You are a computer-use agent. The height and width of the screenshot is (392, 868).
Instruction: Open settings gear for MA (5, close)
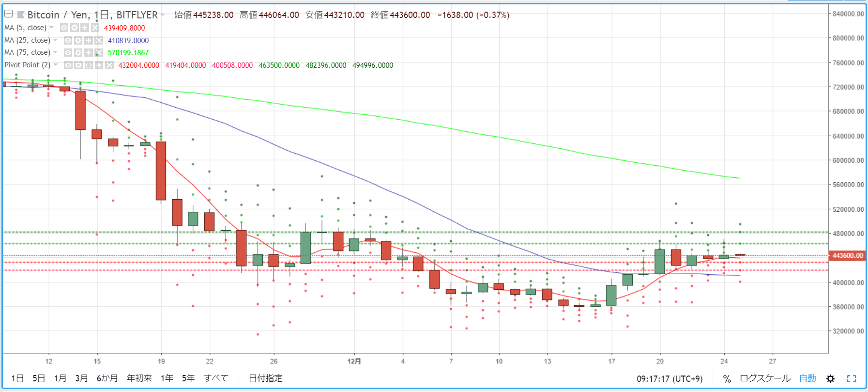pyautogui.click(x=75, y=28)
